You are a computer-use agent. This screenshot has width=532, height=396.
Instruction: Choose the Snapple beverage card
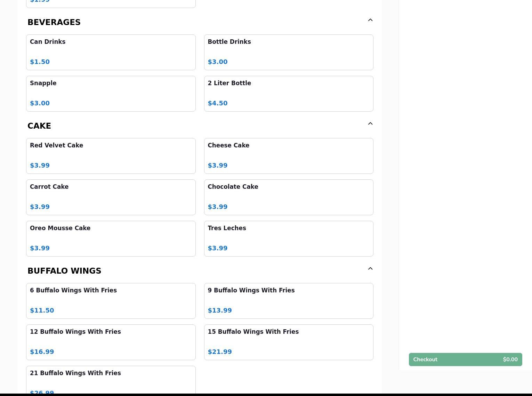pyautogui.click(x=111, y=94)
